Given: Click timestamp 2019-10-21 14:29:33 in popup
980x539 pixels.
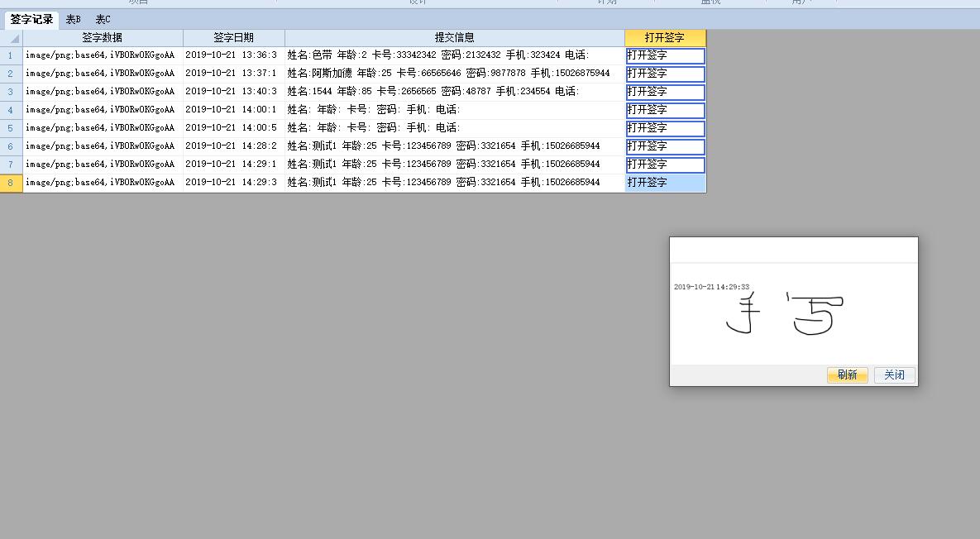Looking at the screenshot, I should point(711,287).
